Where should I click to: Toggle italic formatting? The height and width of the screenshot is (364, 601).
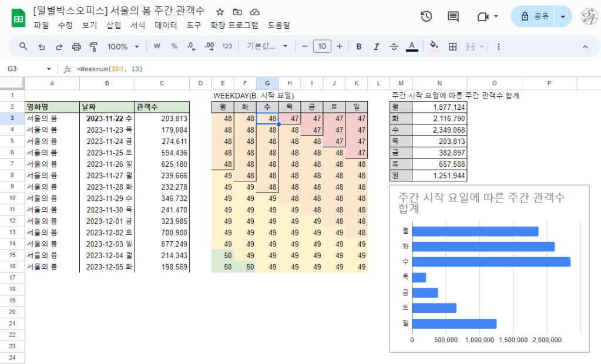coord(376,46)
